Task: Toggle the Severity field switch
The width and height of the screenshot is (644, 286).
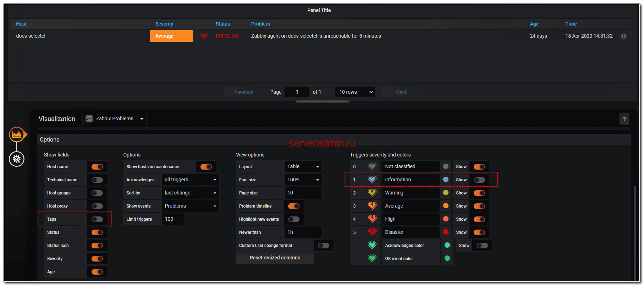Action: click(x=97, y=259)
